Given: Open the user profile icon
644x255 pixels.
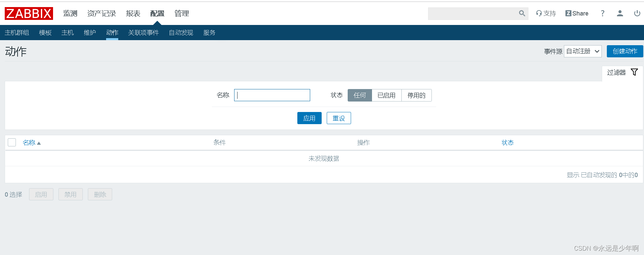Looking at the screenshot, I should pos(620,13).
